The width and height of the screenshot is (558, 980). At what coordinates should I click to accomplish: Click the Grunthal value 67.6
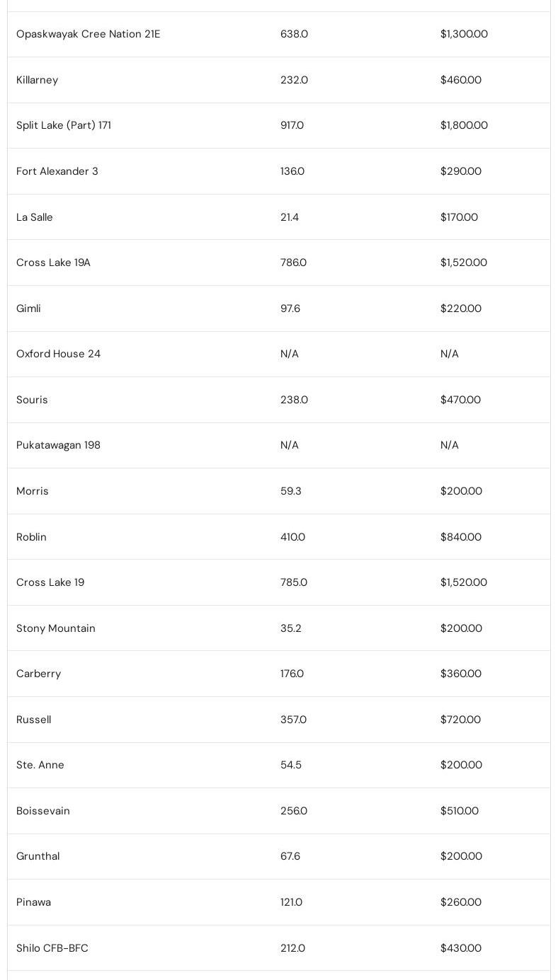point(290,856)
